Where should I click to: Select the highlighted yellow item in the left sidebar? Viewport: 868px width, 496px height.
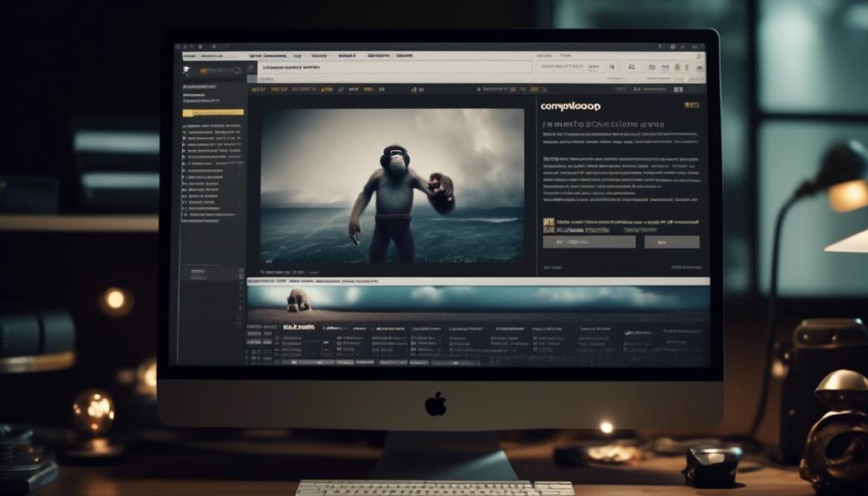tap(212, 113)
